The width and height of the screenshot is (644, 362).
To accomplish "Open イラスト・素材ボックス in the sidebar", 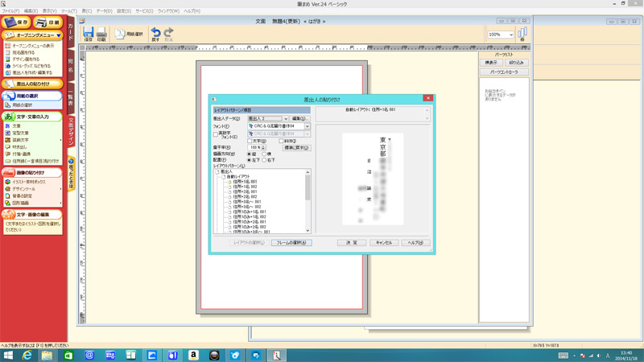I will [x=28, y=182].
